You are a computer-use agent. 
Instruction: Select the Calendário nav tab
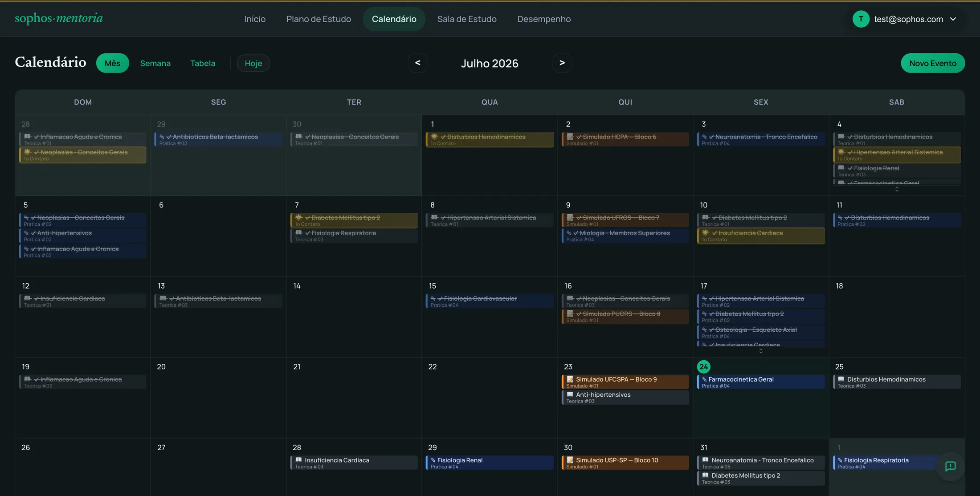point(394,19)
